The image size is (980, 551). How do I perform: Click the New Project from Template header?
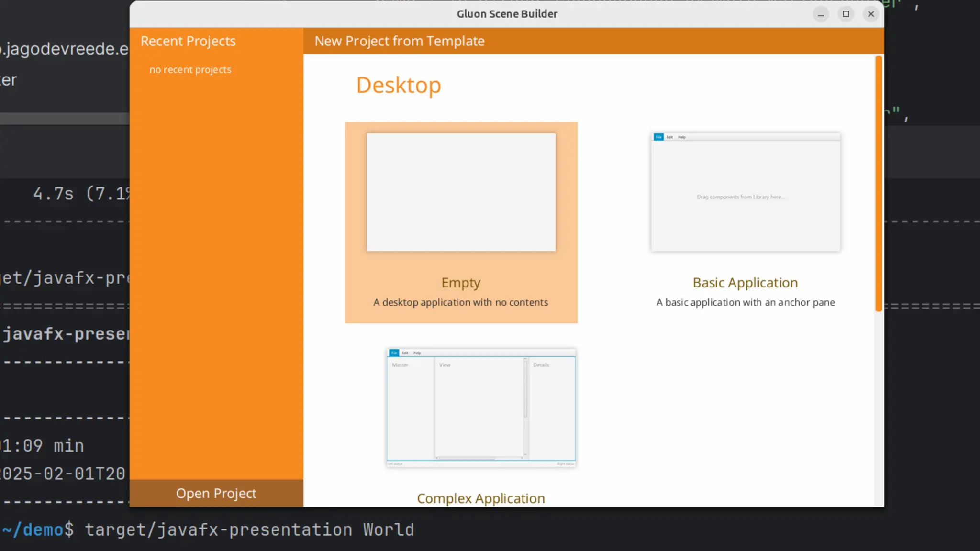pos(400,41)
